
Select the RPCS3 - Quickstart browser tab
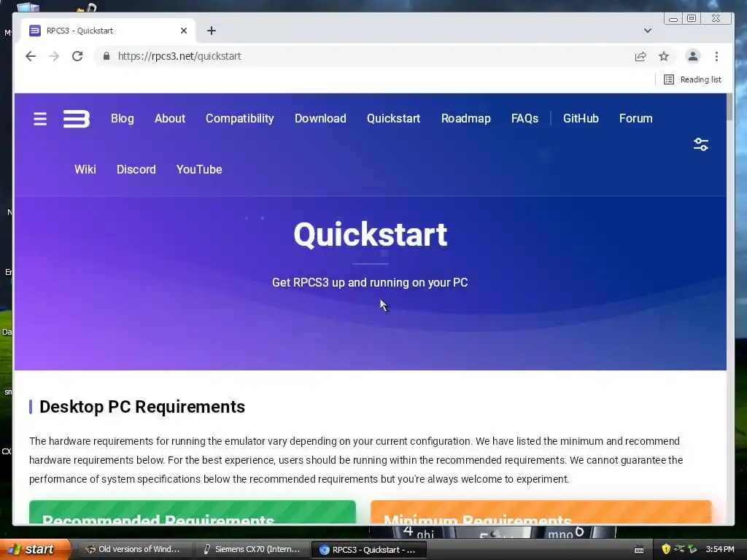(109, 31)
